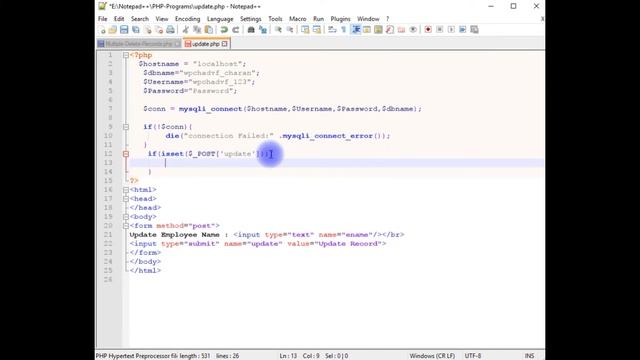Toggle show all characters pilcrow icon
The width and height of the screenshot is (640, 360).
click(x=344, y=30)
